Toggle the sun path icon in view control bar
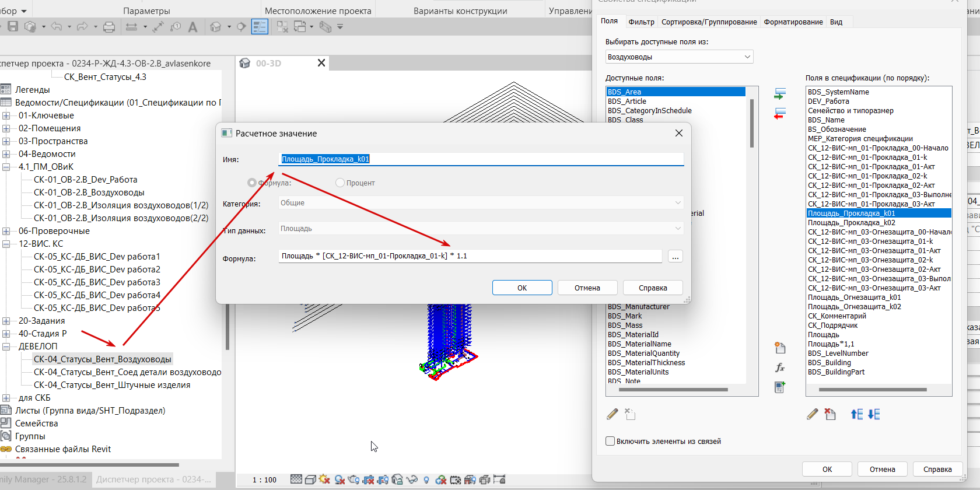 tap(325, 480)
